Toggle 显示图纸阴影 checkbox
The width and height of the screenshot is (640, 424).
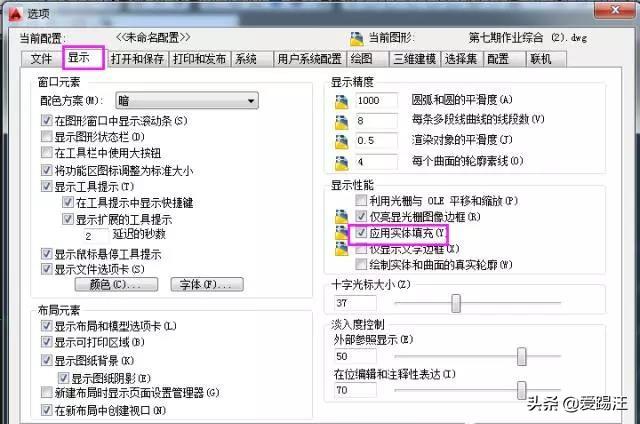point(64,378)
